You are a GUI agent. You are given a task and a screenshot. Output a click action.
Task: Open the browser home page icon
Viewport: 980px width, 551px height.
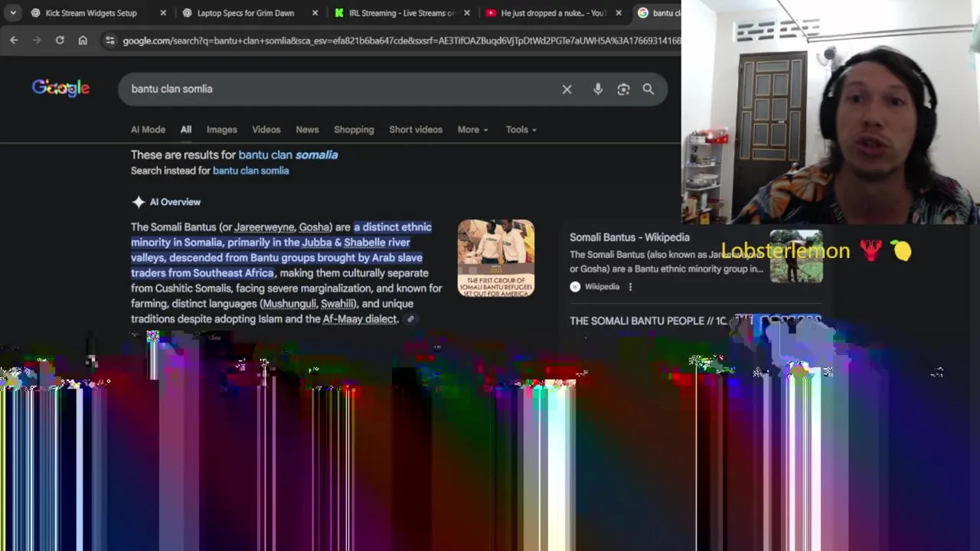coord(83,40)
